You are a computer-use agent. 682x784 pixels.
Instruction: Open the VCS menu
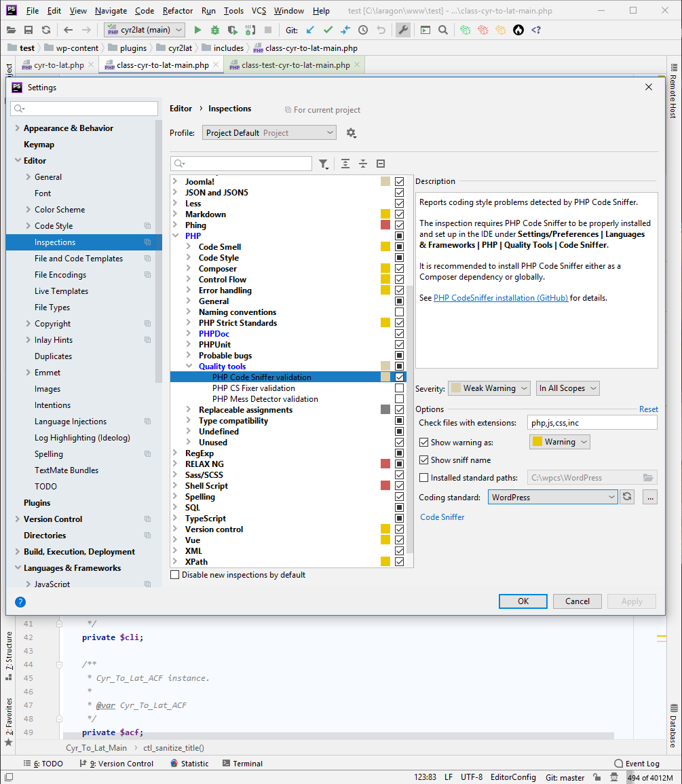[x=259, y=10]
